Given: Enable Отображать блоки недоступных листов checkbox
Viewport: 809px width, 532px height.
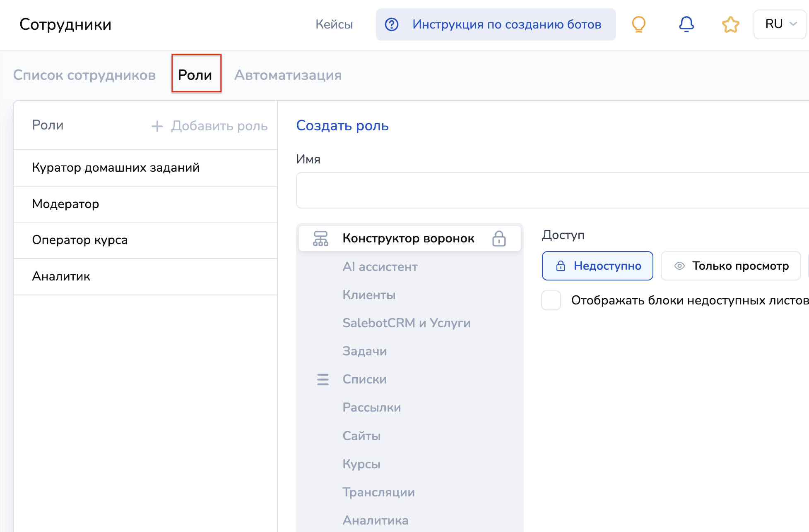Looking at the screenshot, I should [551, 300].
